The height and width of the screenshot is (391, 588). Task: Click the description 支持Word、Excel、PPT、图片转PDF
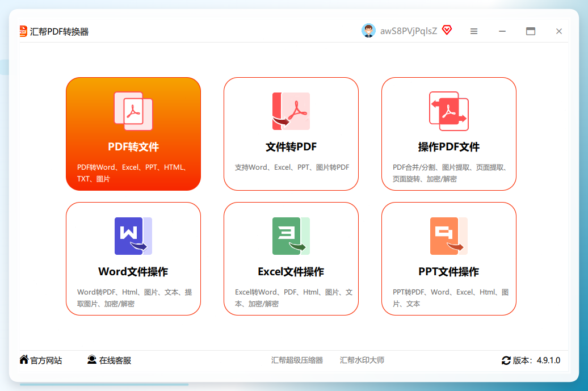(x=292, y=167)
